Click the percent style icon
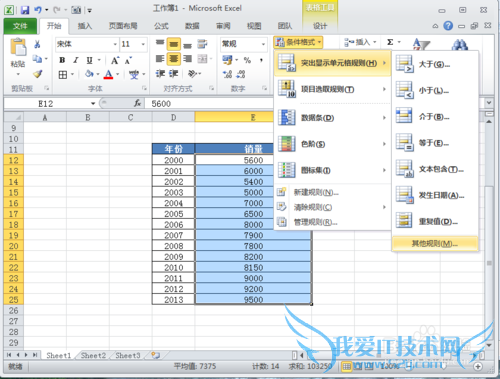This screenshot has height=379, width=500. [247, 60]
